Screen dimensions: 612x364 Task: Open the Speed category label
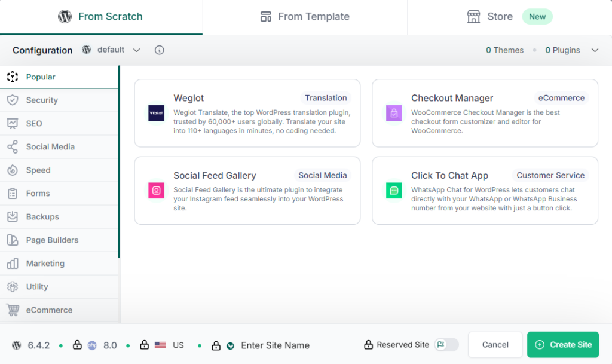[x=38, y=170]
